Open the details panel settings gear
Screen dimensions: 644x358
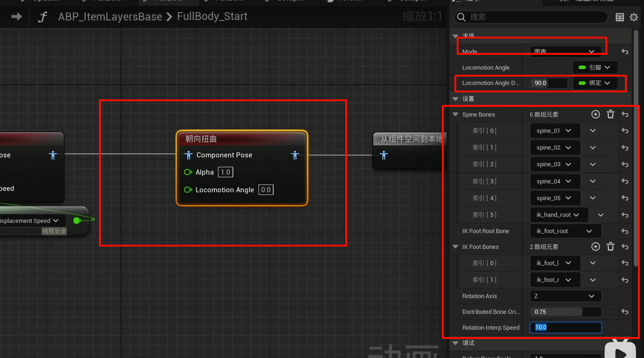coord(634,17)
